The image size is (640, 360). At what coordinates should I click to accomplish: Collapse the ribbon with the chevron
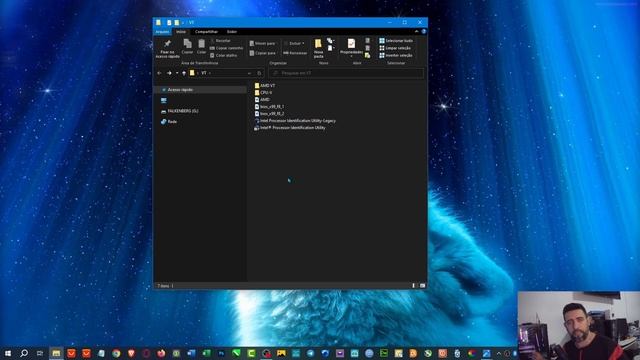(416, 31)
